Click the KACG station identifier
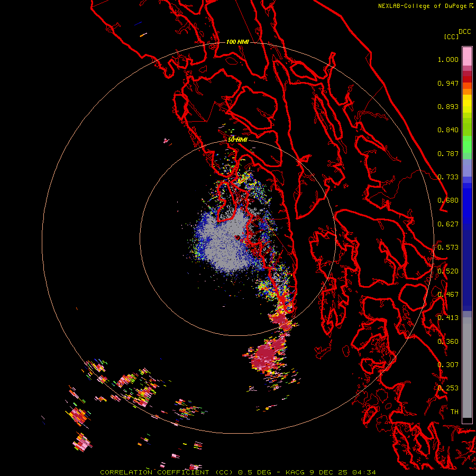Image resolution: width=476 pixels, height=476 pixels. (296, 472)
